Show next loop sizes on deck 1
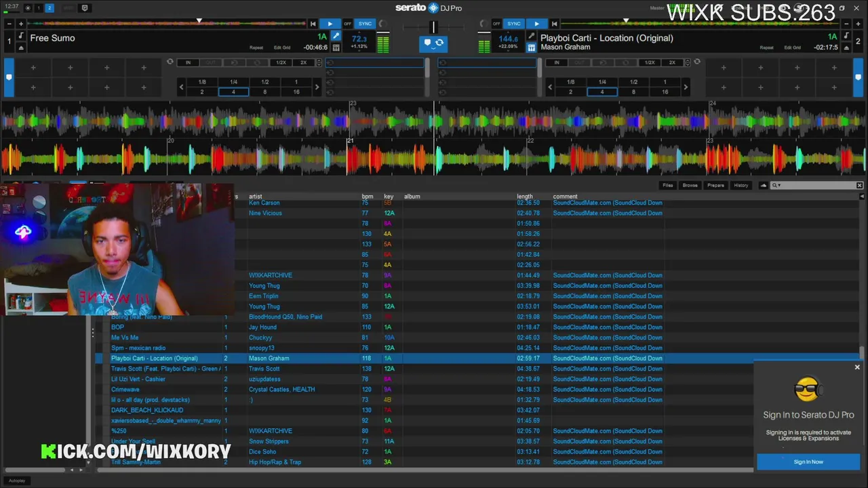Image resolution: width=868 pixels, height=488 pixels. point(317,87)
